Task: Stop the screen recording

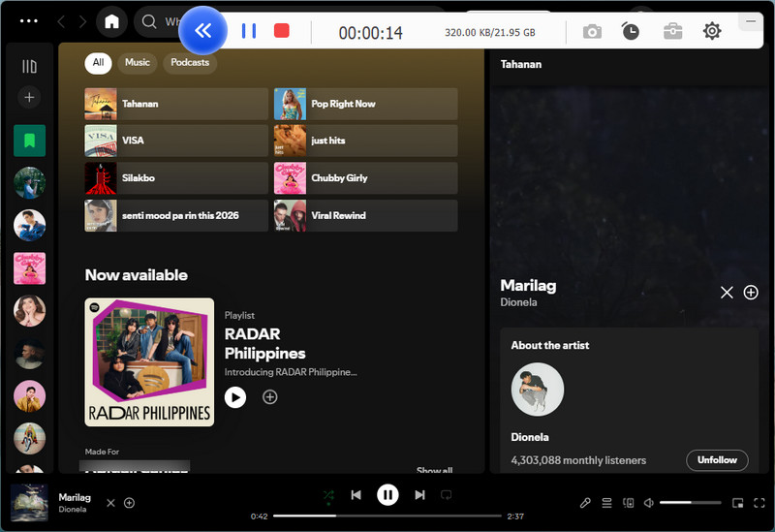Action: 282,31
